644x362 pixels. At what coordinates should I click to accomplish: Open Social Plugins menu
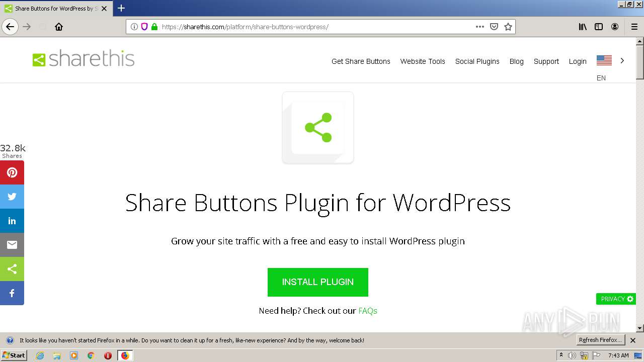point(477,61)
